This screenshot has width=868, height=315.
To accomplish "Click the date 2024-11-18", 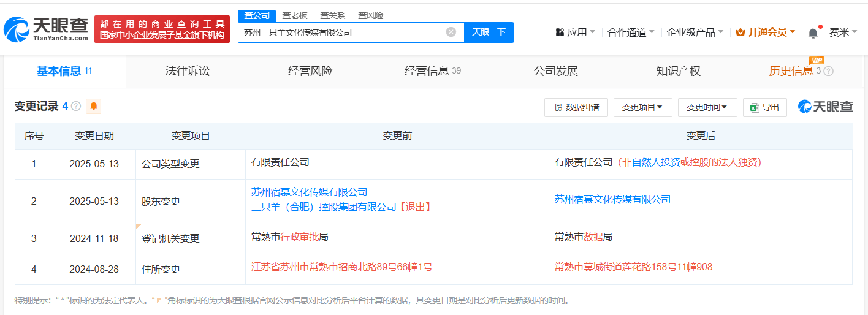I will [94, 239].
